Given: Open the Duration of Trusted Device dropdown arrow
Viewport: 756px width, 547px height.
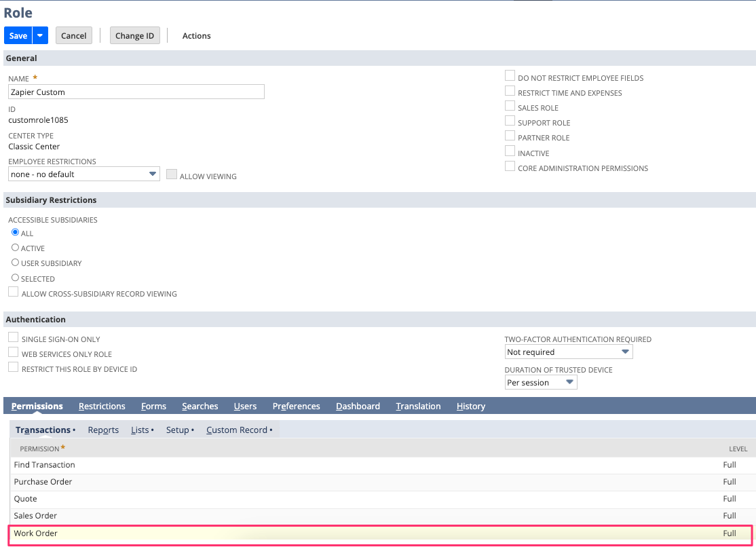Looking at the screenshot, I should 569,382.
